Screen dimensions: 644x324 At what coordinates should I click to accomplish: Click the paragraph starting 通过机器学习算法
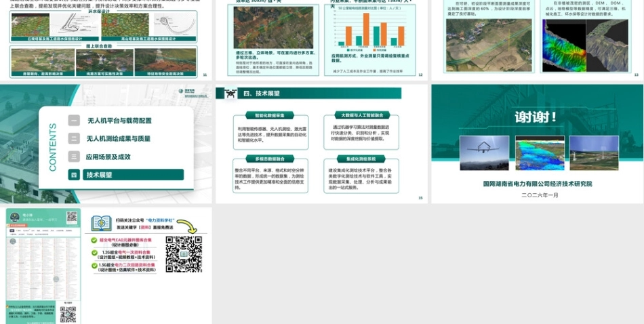(360, 133)
